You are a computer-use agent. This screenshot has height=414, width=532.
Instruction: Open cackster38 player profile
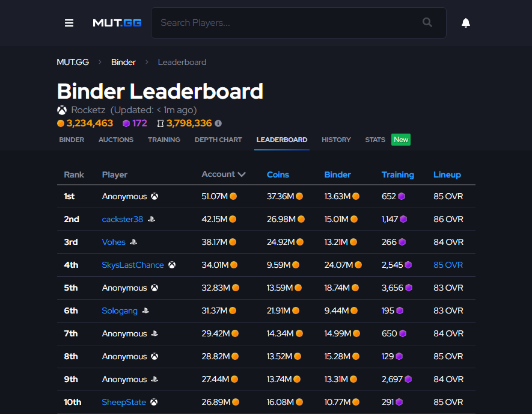(x=123, y=219)
